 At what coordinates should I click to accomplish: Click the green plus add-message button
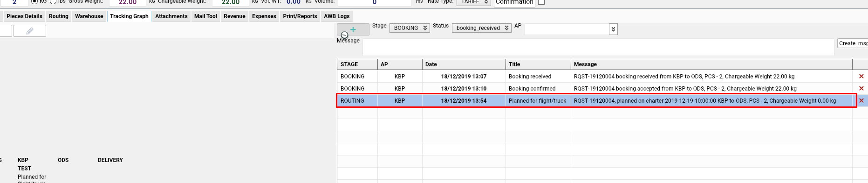(x=353, y=29)
